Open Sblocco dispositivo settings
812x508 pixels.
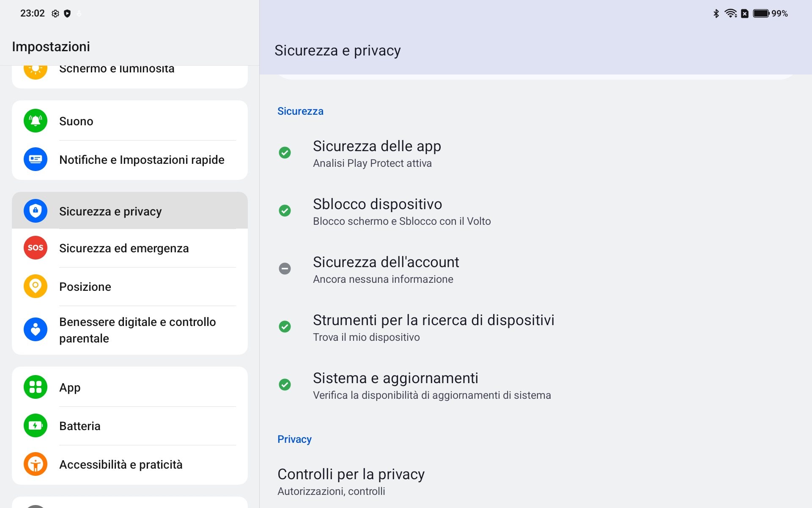pos(535,211)
